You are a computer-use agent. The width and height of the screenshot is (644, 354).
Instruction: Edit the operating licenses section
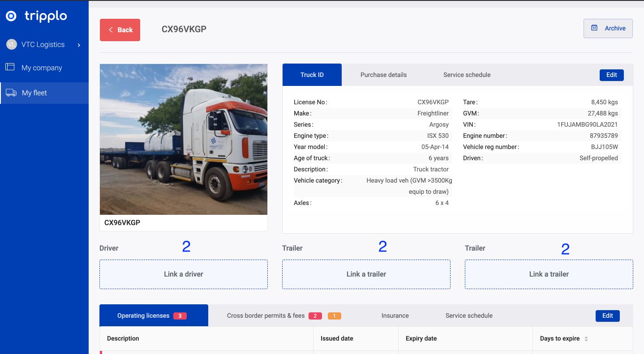(607, 316)
